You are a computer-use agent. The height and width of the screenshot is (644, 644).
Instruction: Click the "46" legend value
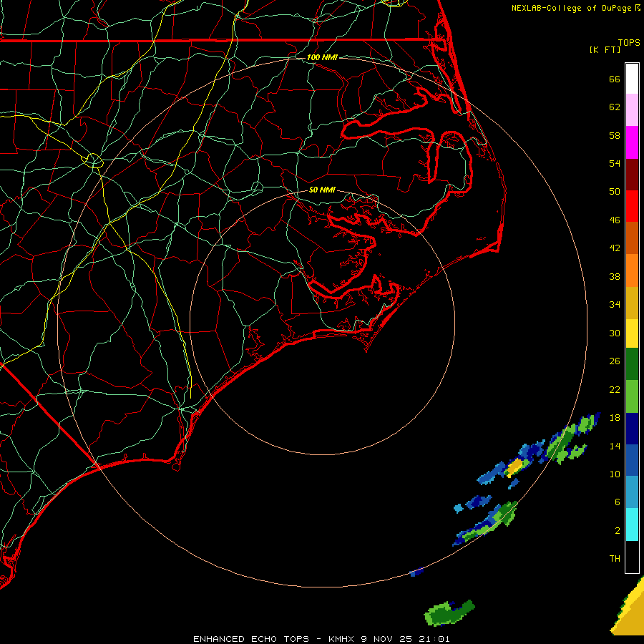point(615,220)
